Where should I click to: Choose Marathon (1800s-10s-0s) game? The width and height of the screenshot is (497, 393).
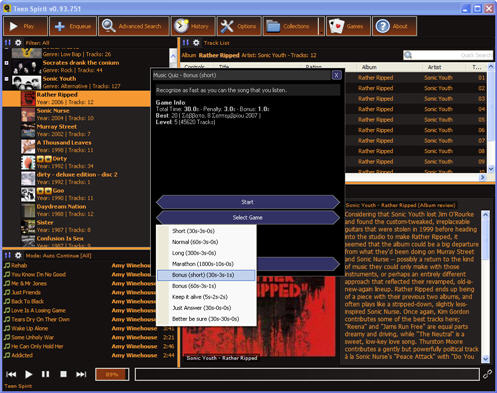pos(206,264)
